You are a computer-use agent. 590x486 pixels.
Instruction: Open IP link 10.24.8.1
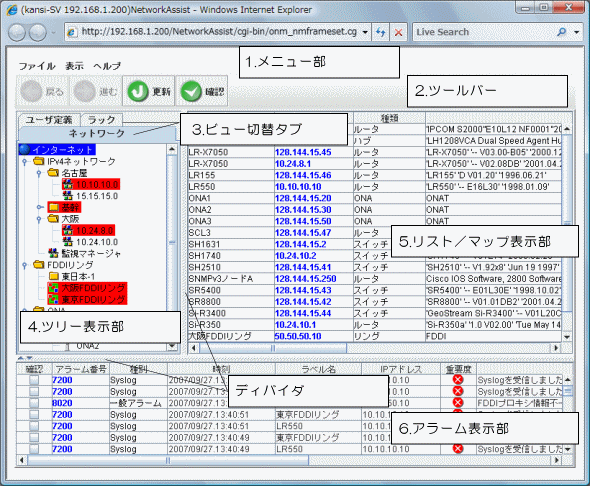pyautogui.click(x=293, y=164)
